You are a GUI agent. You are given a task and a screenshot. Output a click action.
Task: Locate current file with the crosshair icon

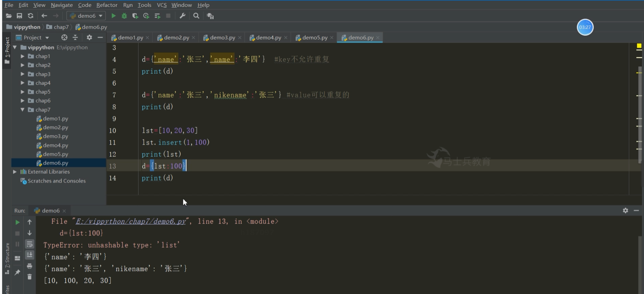pos(64,38)
